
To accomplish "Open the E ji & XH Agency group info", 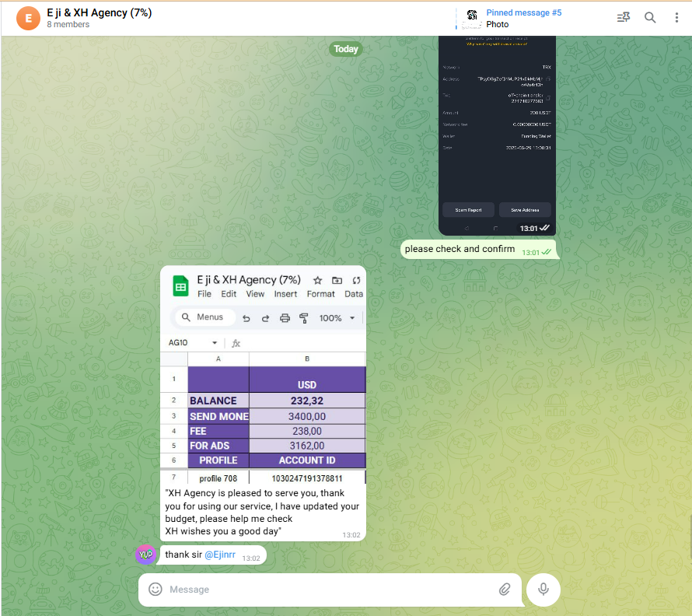I will pos(100,13).
